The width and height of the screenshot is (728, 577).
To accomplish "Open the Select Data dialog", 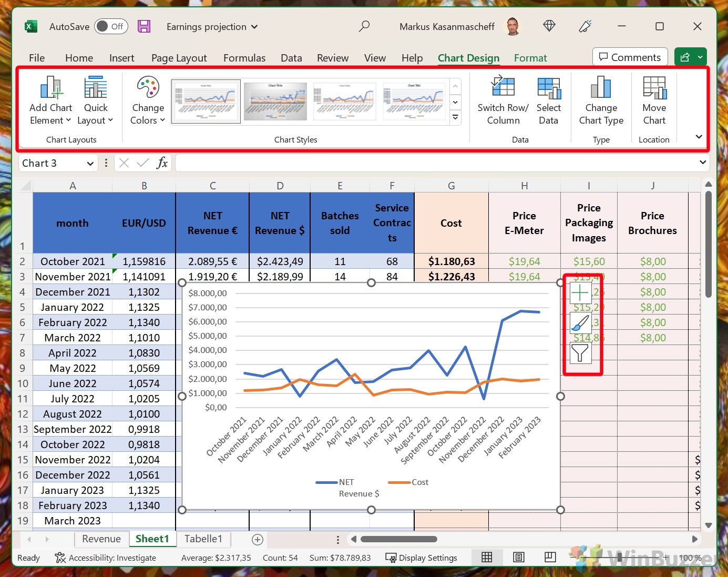I will [x=548, y=88].
